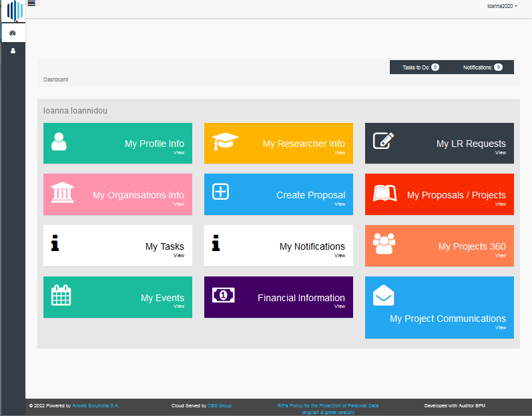Click the user sidebar icon
This screenshot has height=416, width=532.
[13, 51]
